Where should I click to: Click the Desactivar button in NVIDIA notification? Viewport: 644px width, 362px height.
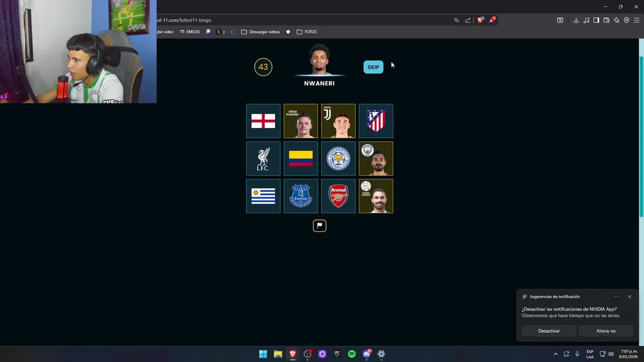(x=549, y=331)
